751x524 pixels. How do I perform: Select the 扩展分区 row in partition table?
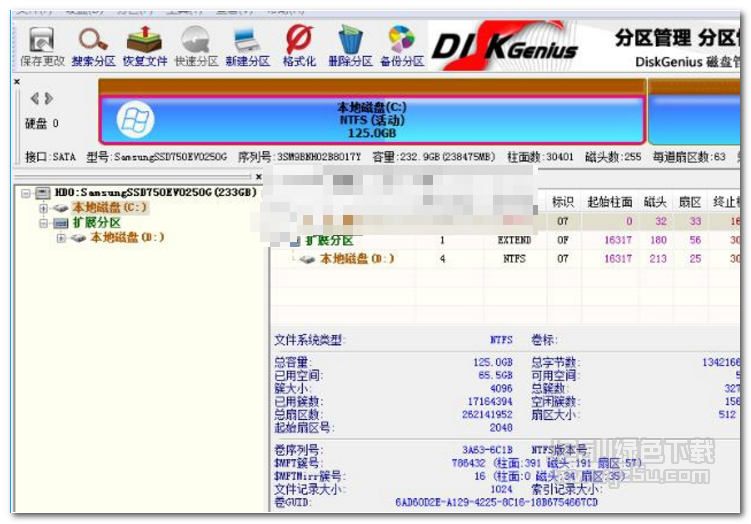tap(506, 240)
